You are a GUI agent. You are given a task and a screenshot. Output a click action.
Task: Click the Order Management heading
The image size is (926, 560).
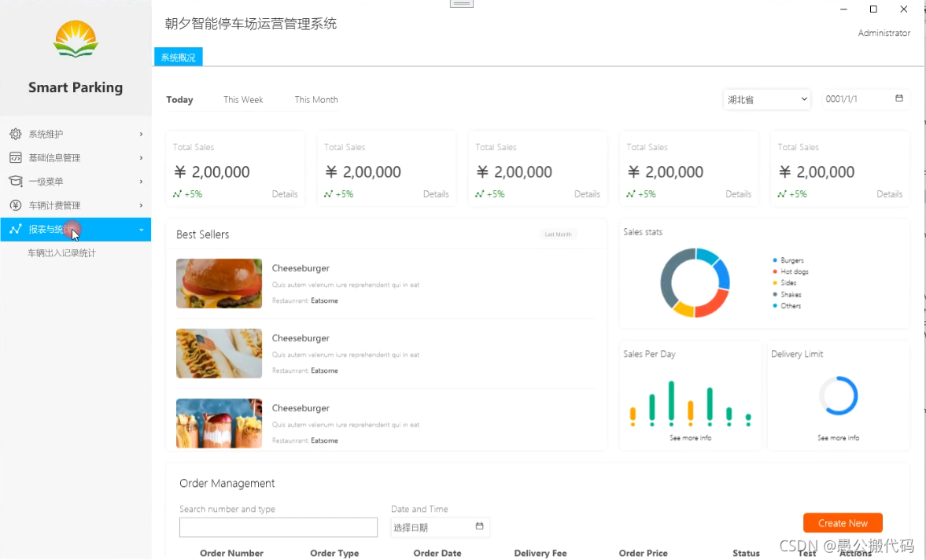tap(227, 483)
